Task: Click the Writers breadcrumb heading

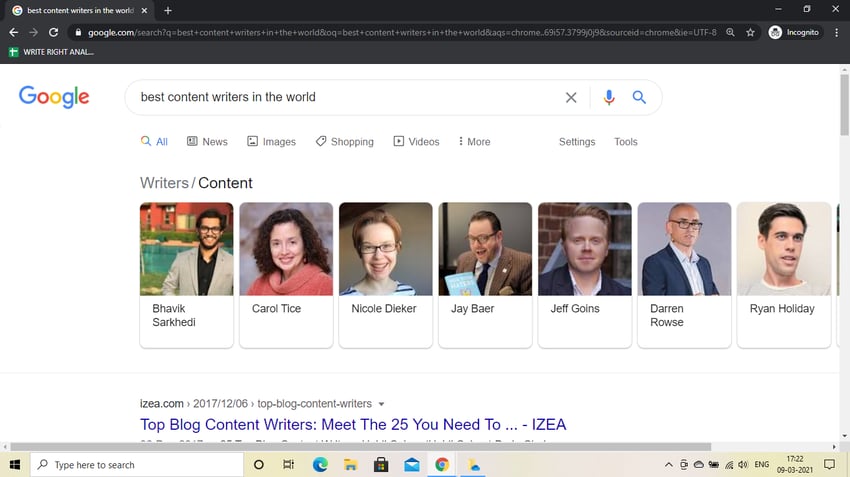Action: click(x=164, y=183)
